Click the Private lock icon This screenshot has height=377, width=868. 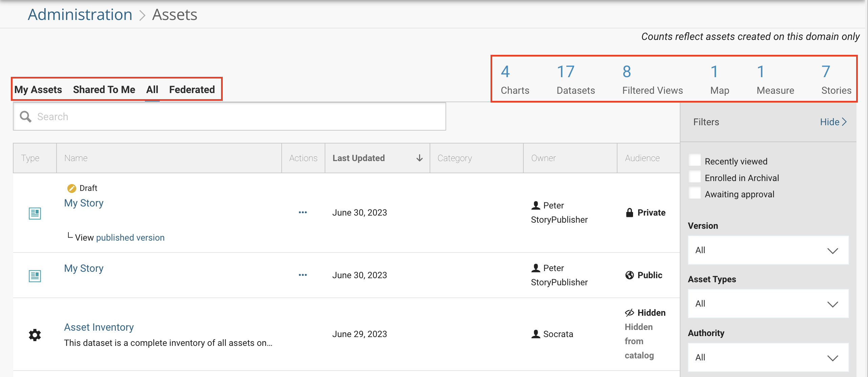(x=629, y=213)
